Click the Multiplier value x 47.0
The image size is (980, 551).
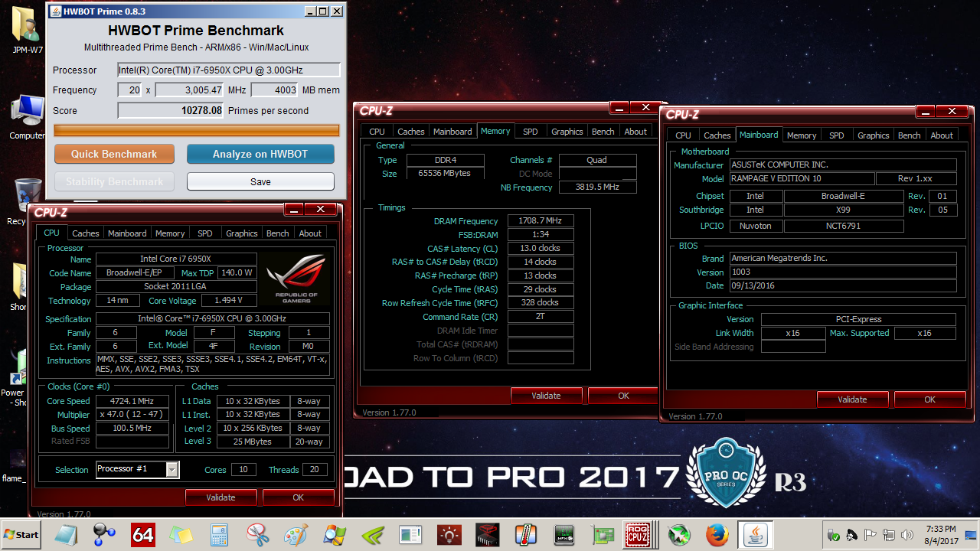click(132, 415)
